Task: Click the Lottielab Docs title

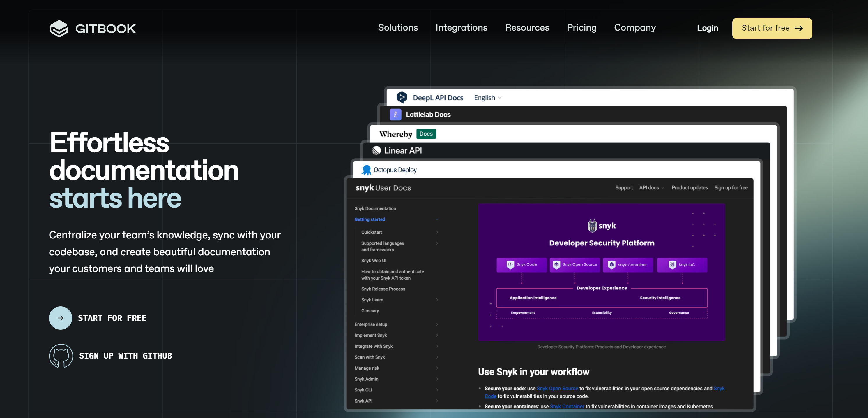Action: click(428, 114)
